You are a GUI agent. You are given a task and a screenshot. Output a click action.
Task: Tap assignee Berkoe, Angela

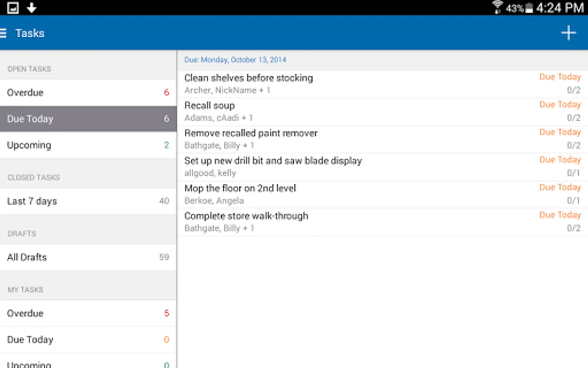(214, 201)
